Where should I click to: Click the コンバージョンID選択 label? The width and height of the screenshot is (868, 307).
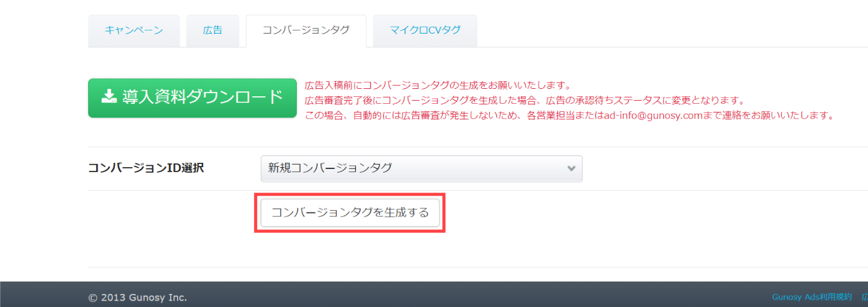pyautogui.click(x=146, y=168)
